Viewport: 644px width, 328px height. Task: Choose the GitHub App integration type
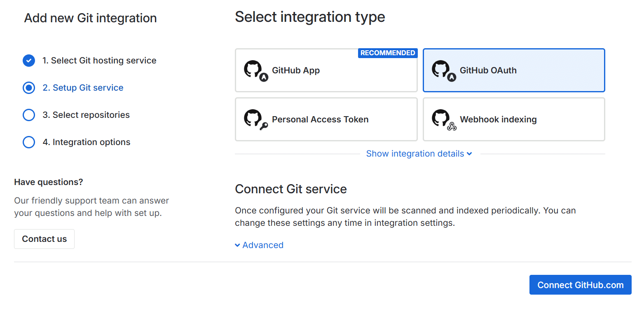coord(326,70)
